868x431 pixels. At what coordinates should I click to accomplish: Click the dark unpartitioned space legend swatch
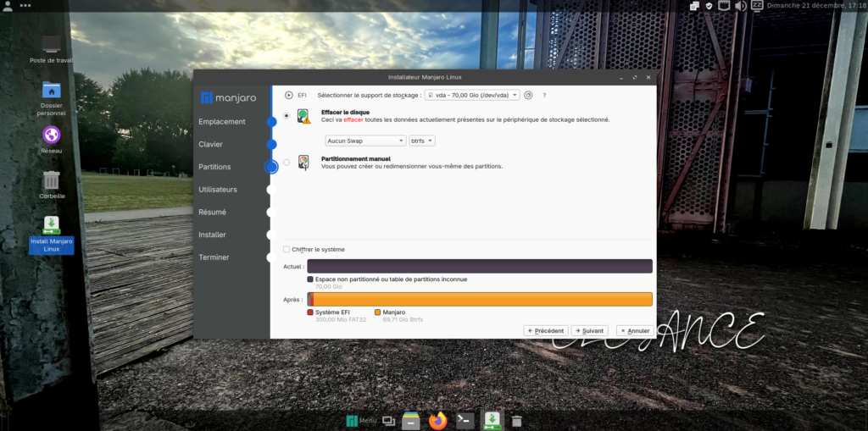point(310,279)
